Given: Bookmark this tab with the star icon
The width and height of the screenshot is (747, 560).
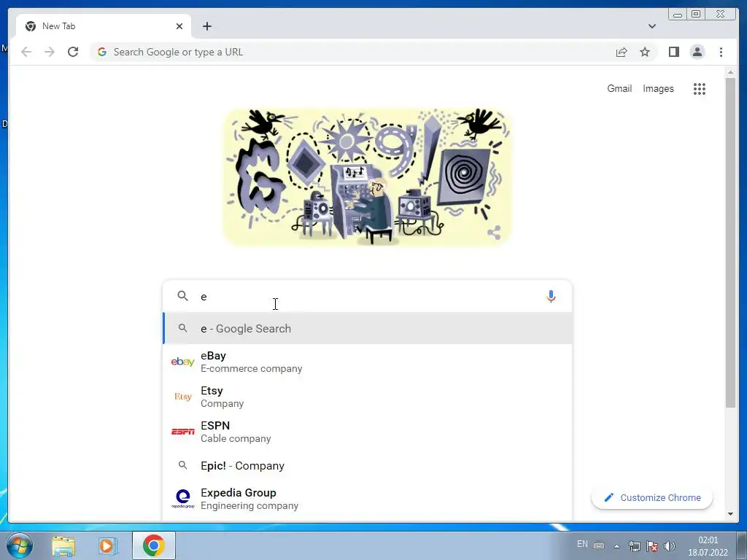Looking at the screenshot, I should click(645, 52).
